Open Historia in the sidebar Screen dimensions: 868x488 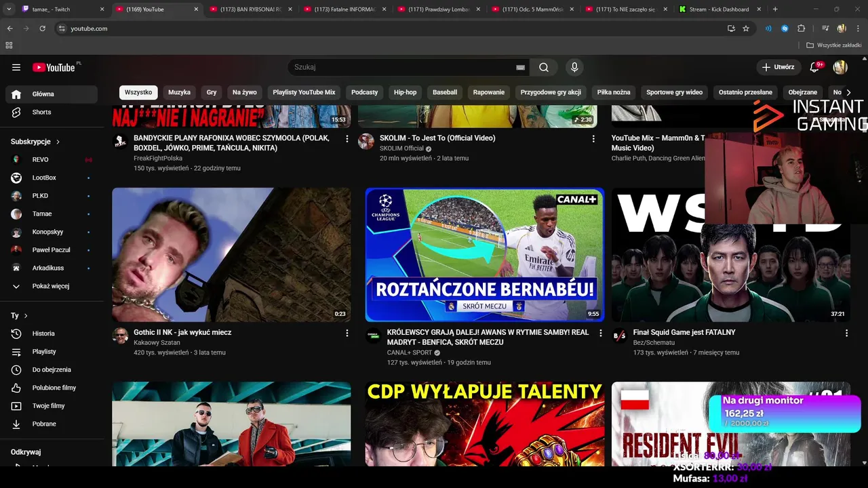pos(52,333)
